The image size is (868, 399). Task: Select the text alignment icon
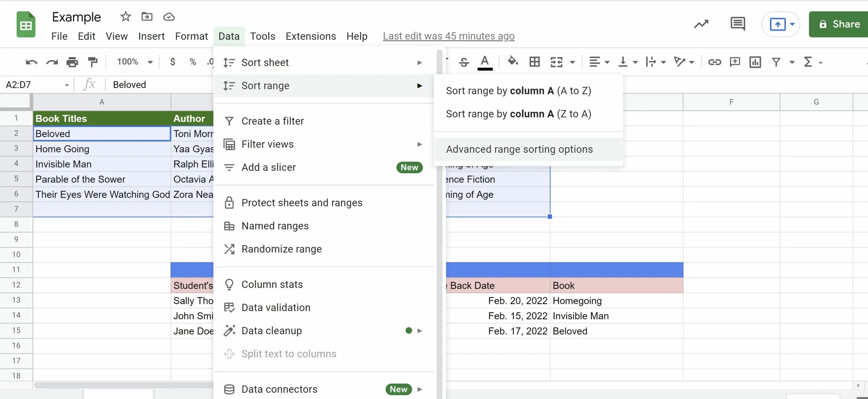[x=594, y=61]
